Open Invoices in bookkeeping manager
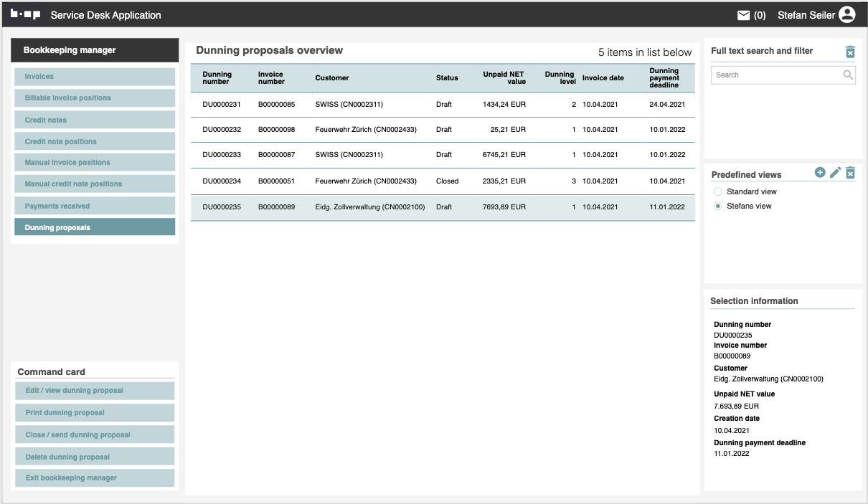The width and height of the screenshot is (868, 504). (95, 77)
